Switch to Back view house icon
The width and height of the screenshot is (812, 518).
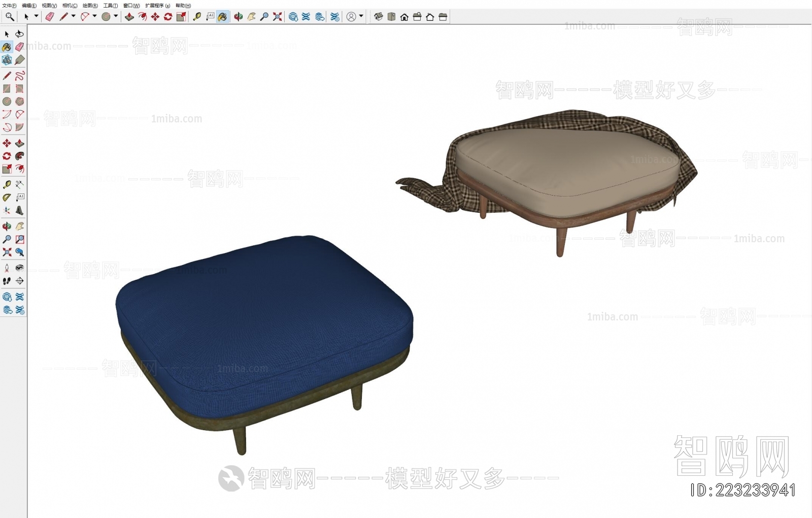pos(430,17)
